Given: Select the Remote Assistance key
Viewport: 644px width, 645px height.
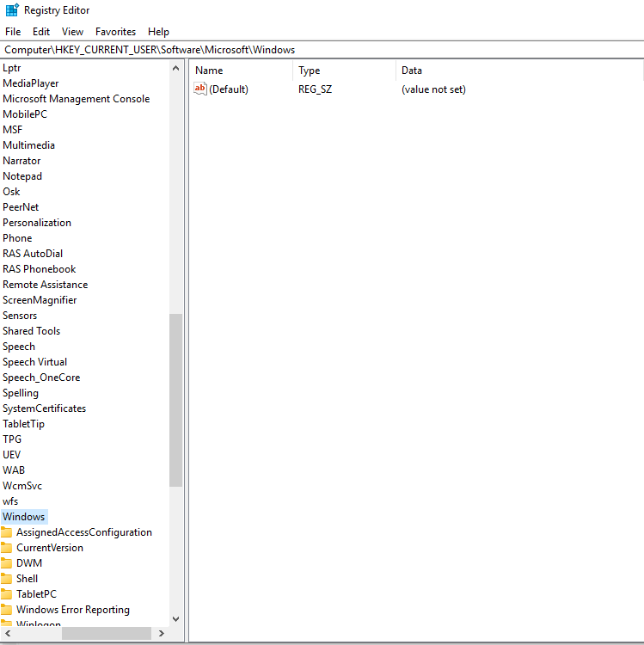Looking at the screenshot, I should 46,285.
